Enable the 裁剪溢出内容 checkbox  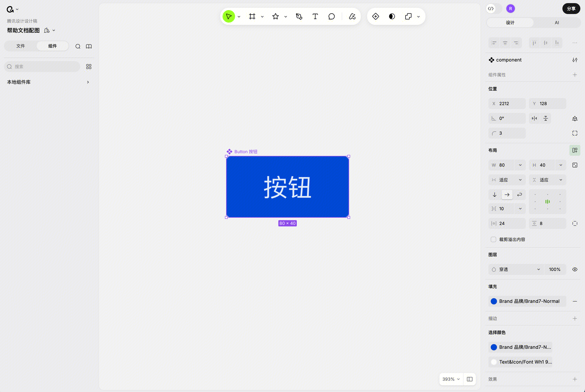pyautogui.click(x=493, y=239)
